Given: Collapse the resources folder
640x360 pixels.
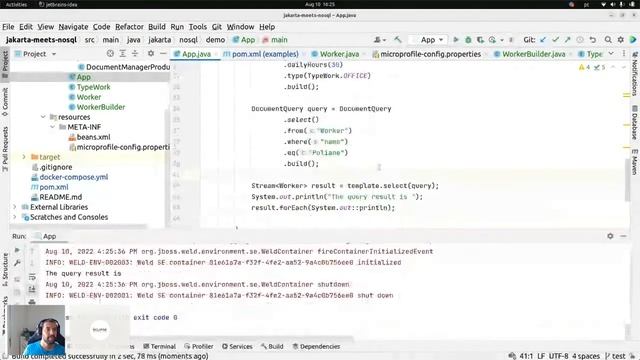Looking at the screenshot, I should tap(43, 117).
